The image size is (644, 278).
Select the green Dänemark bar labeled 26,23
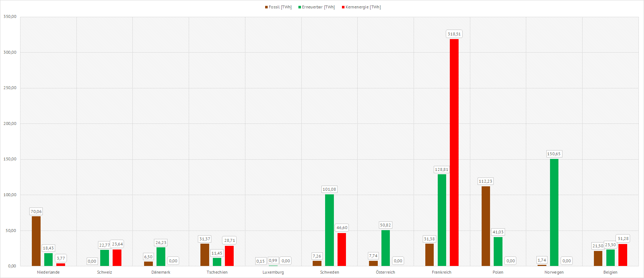point(161,256)
